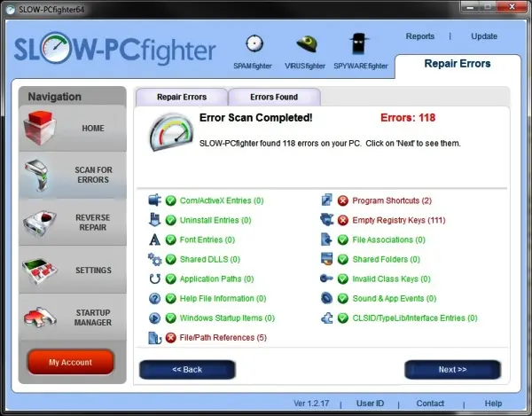
Task: Select the Repair Errors tab
Action: 181,97
